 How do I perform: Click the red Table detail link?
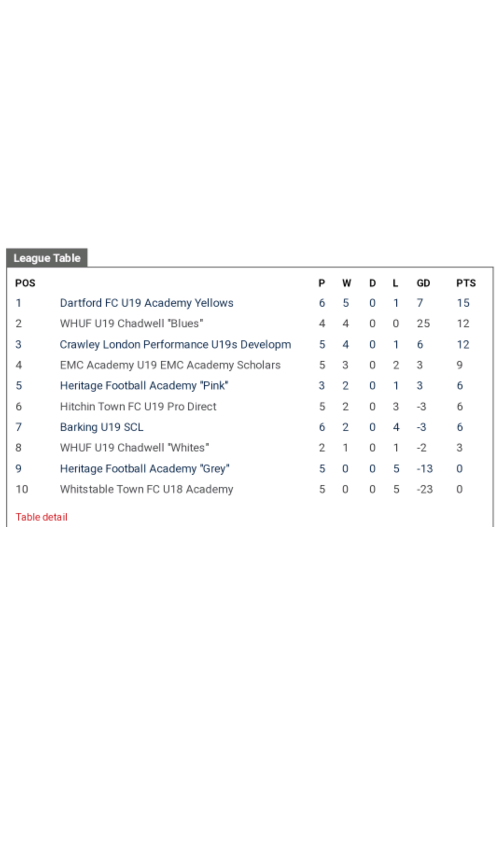pos(42,517)
